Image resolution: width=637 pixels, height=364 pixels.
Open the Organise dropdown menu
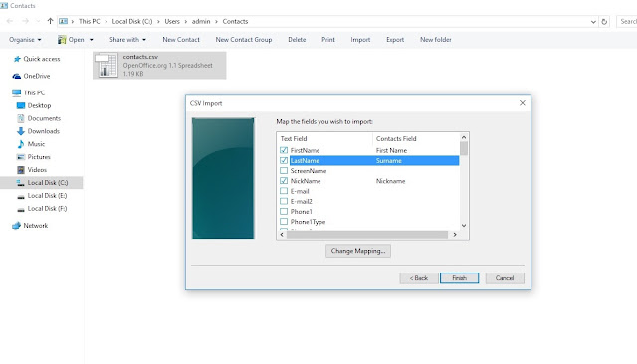25,40
